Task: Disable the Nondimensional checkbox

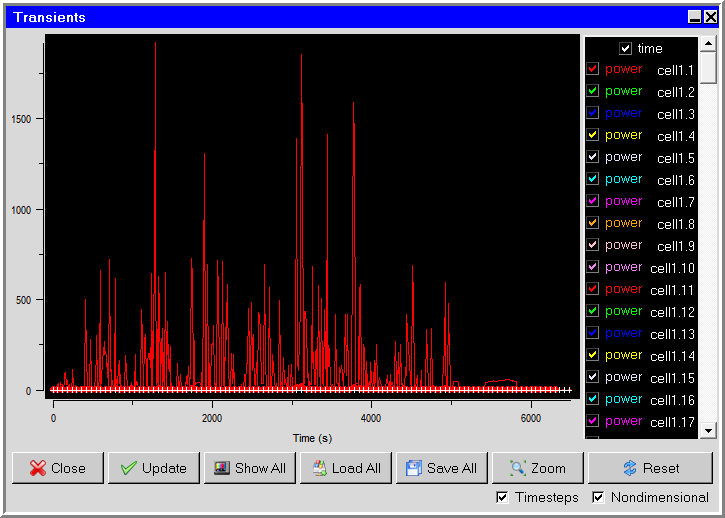Action: click(598, 497)
